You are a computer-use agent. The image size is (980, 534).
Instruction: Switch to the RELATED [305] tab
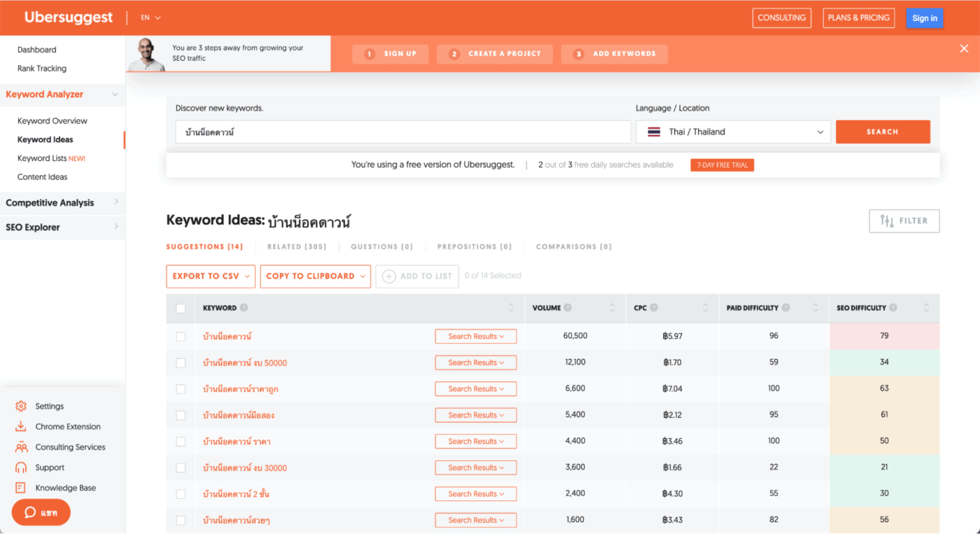(x=297, y=247)
